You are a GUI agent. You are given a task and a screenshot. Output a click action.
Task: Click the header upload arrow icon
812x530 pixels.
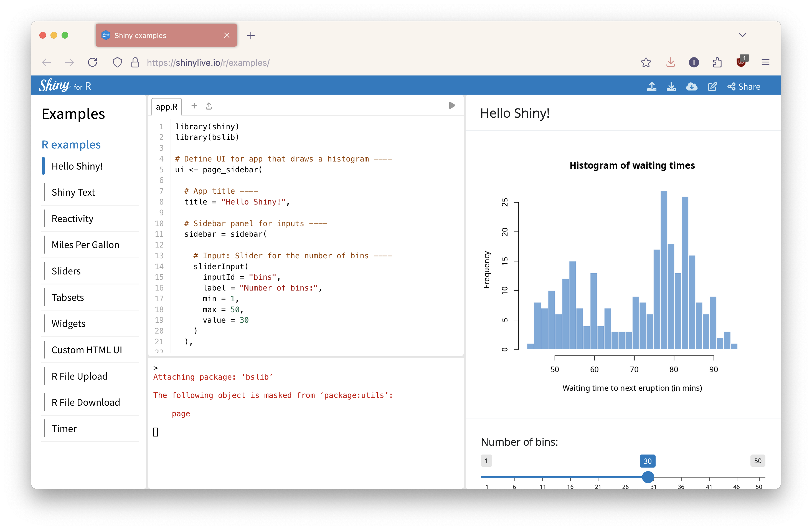point(652,87)
